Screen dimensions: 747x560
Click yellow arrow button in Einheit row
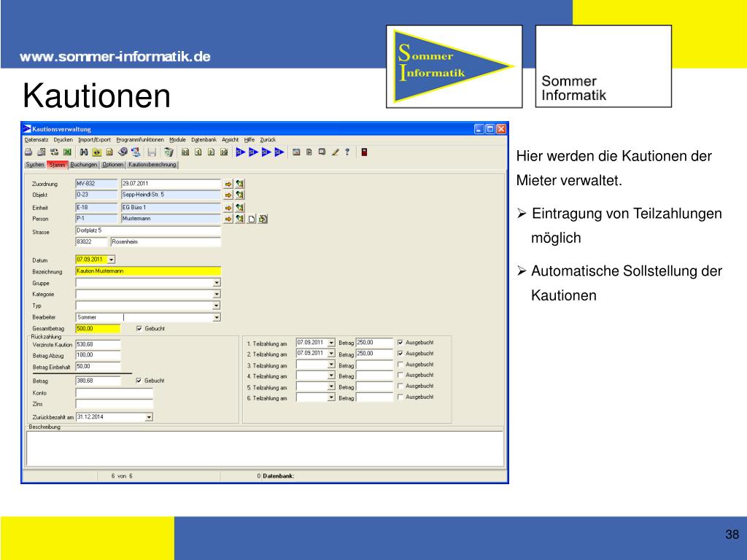pyautogui.click(x=228, y=208)
